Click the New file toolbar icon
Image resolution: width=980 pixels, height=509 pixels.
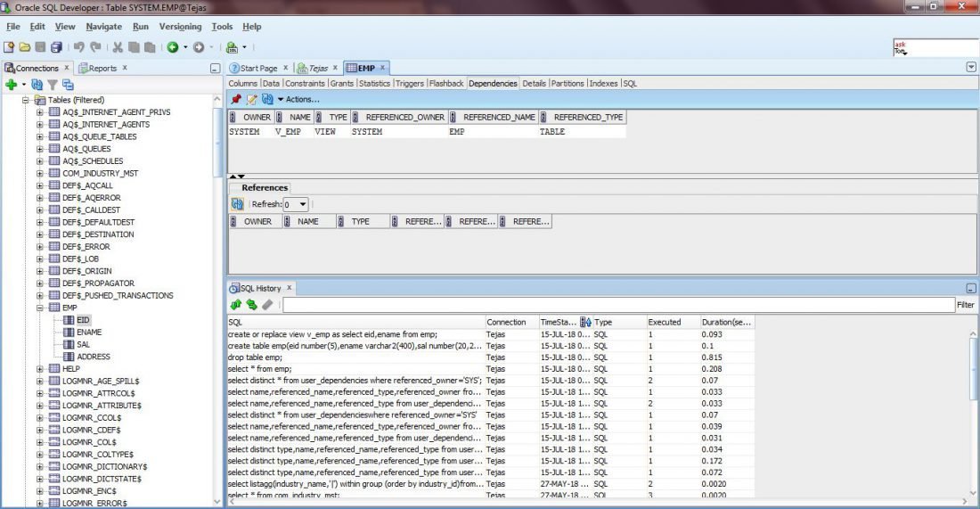[x=9, y=47]
